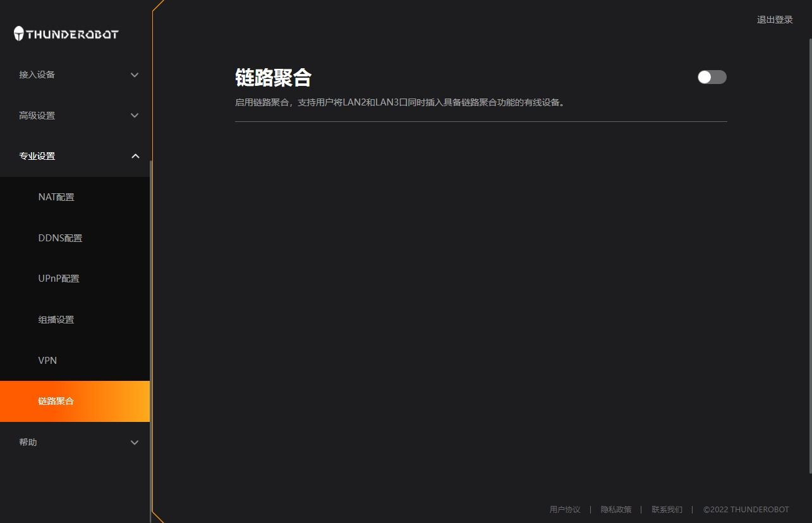The image size is (812, 523).
Task: Expand the 接入设备 chevron arrow
Action: 135,75
